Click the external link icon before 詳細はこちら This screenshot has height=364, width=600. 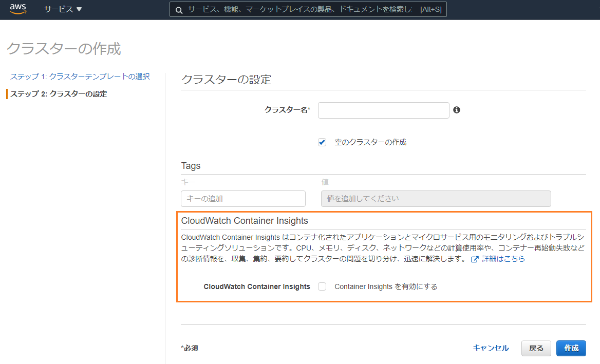click(x=475, y=259)
